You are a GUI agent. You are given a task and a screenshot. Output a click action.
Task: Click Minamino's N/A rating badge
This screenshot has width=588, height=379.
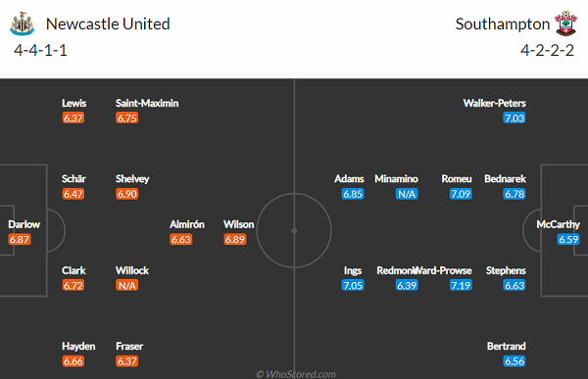pyautogui.click(x=407, y=194)
